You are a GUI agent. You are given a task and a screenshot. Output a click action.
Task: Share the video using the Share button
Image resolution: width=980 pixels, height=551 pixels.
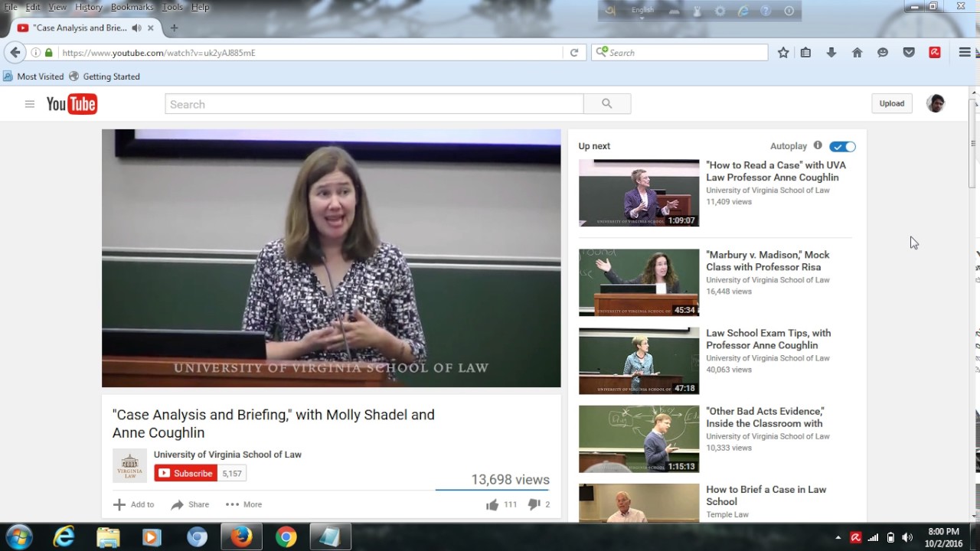[x=190, y=504]
